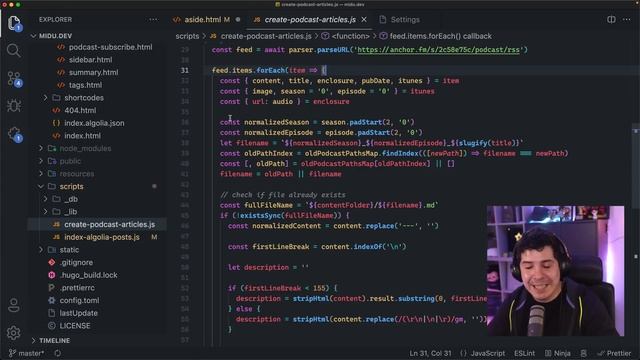Click feed.items.forEach() callback breadcrumb
This screenshot has width=640, height=360.
click(440, 36)
